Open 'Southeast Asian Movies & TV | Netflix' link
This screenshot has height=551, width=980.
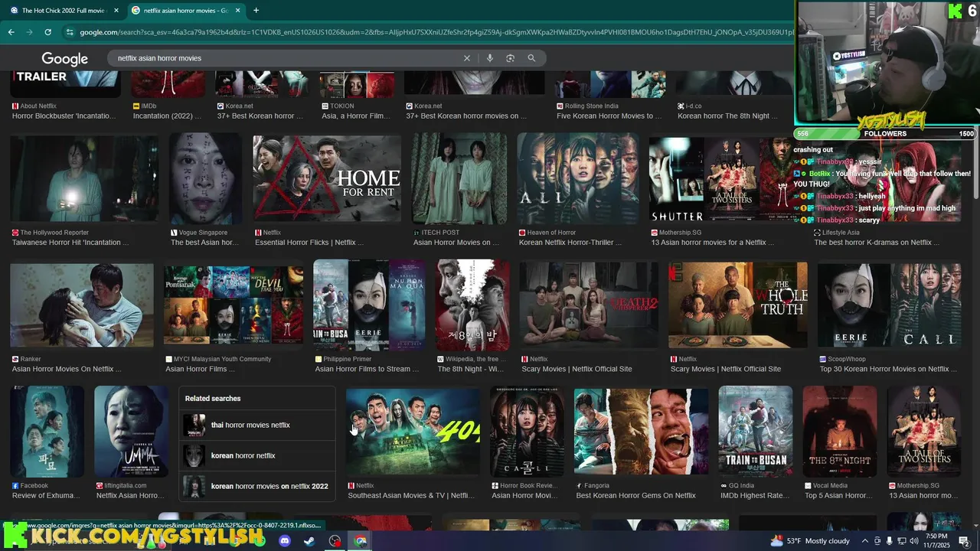tap(411, 496)
